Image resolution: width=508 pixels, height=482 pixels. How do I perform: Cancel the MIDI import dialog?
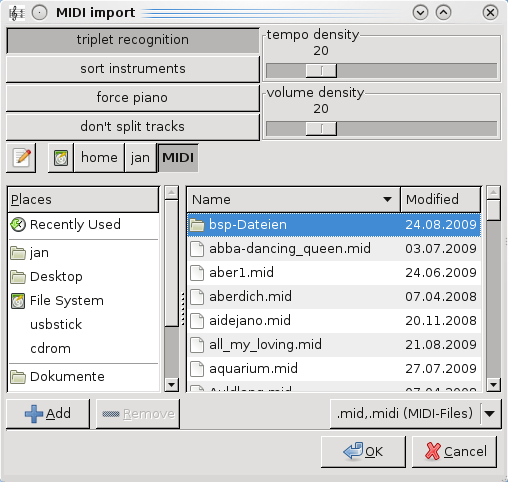(x=455, y=452)
